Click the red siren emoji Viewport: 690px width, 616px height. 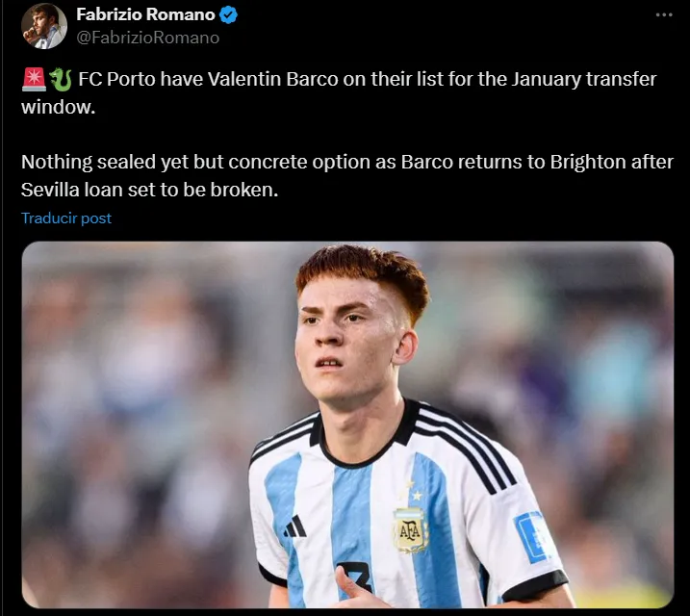tap(34, 80)
